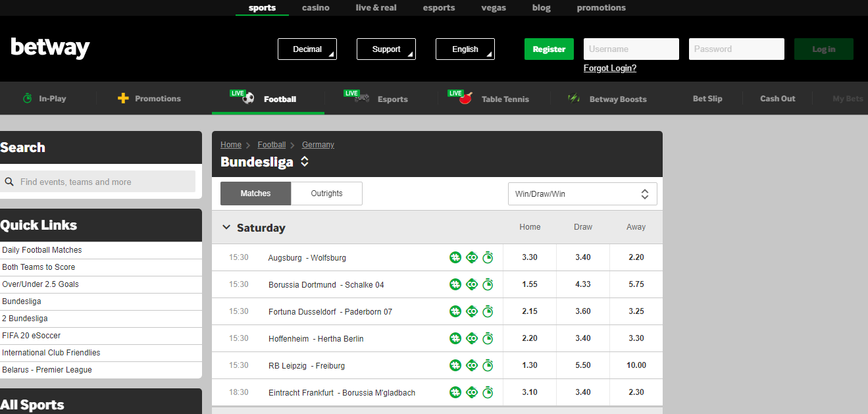Click the eye-shaped icon for Fortuna Dusseldorf - Paderborn 07
The height and width of the screenshot is (414, 868).
coord(472,311)
